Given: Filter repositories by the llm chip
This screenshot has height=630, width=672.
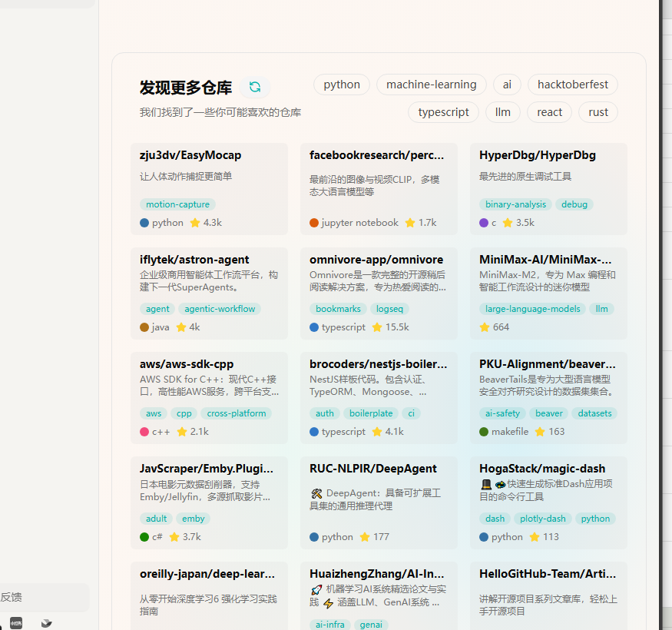Looking at the screenshot, I should point(502,112).
